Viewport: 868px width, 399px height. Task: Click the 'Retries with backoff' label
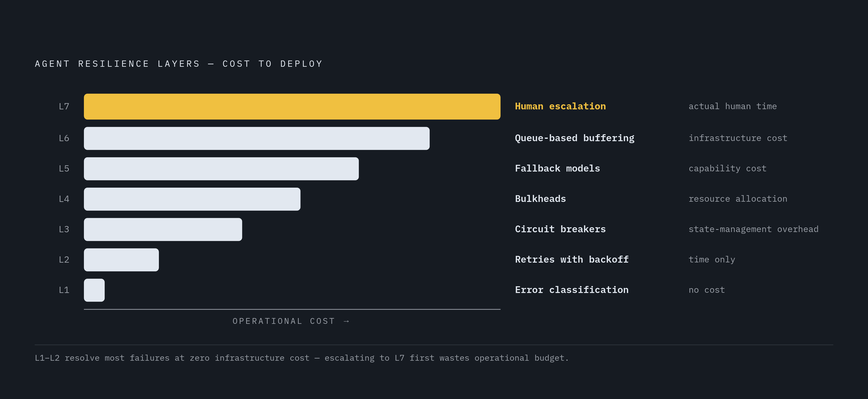(x=572, y=259)
